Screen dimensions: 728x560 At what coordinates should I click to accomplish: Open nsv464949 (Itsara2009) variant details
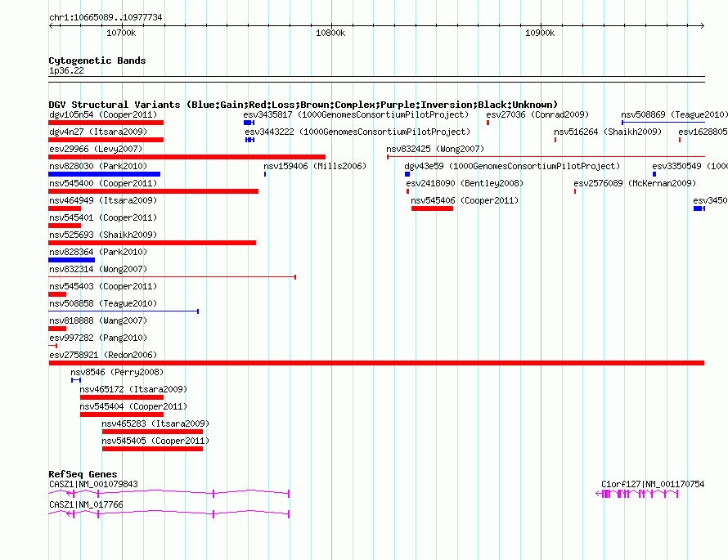click(x=103, y=200)
